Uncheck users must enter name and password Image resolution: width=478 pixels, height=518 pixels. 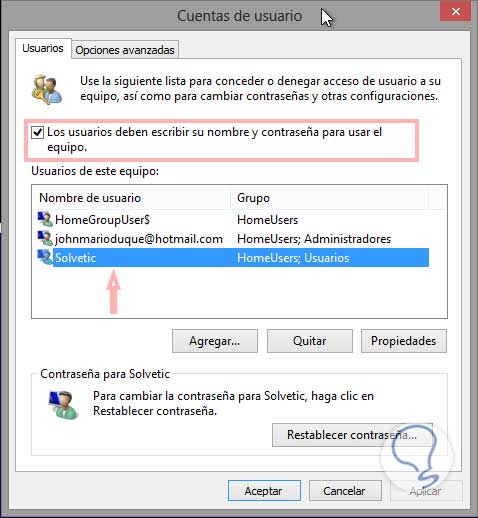[x=37, y=132]
